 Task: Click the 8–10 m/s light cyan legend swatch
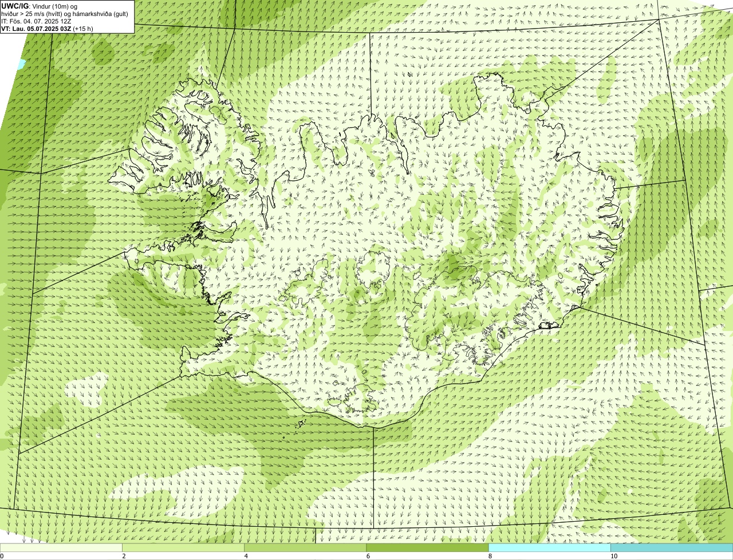point(549,548)
